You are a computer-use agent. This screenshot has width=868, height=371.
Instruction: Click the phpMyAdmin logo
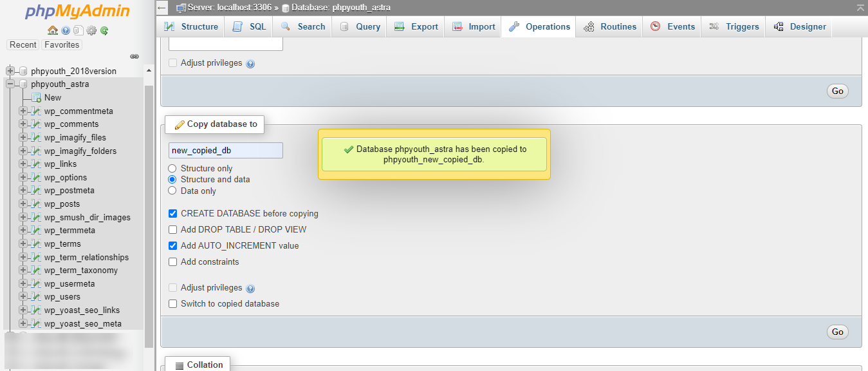77,12
